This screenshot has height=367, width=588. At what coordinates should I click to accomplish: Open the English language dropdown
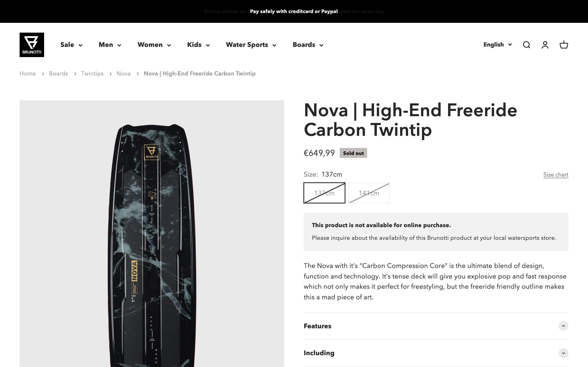coord(498,45)
